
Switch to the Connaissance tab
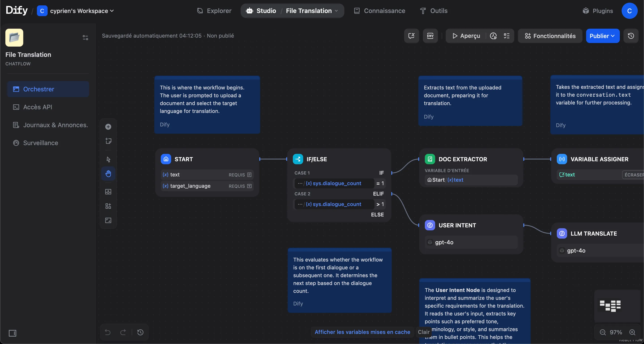click(x=379, y=11)
